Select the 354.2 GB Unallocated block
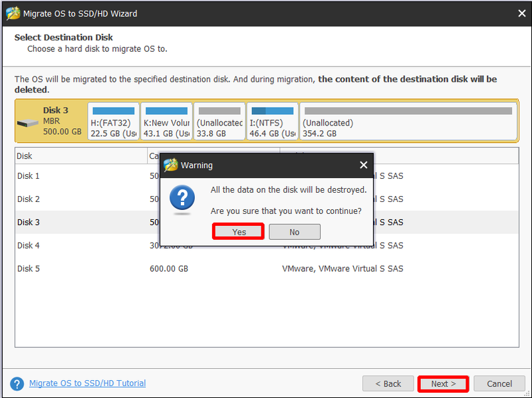Screen dimensions: 532x398 [408, 121]
